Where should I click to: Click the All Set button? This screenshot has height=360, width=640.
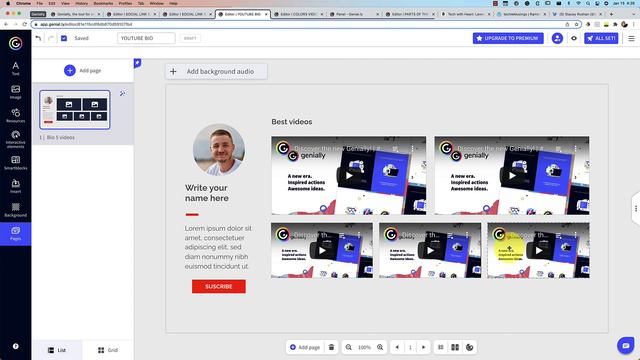coord(601,38)
